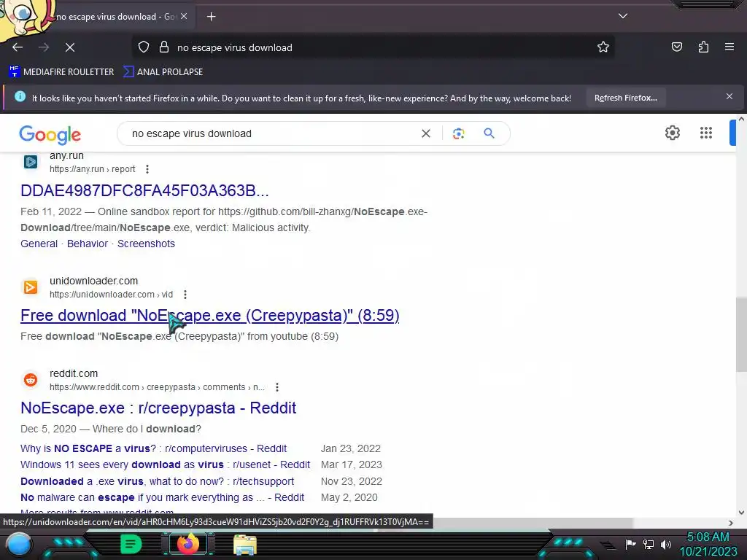Open the Start menu orb

coord(18,545)
